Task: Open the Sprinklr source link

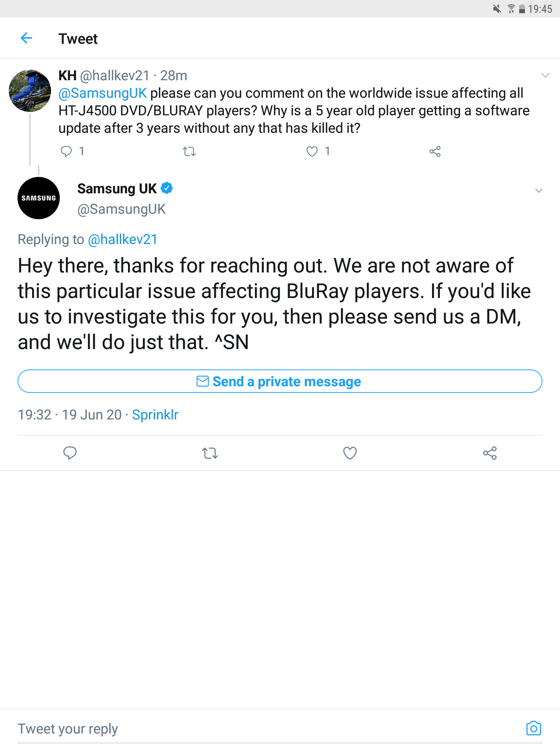Action: (x=155, y=415)
